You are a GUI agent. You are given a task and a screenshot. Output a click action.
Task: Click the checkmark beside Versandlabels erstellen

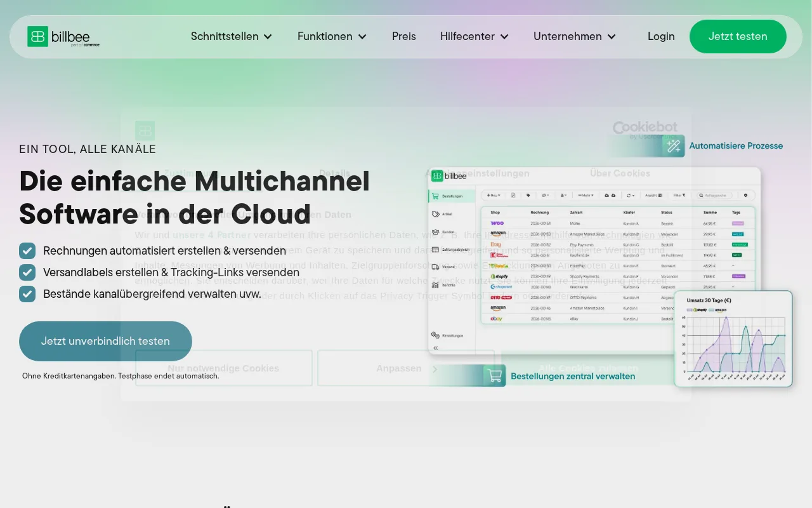pyautogui.click(x=27, y=272)
